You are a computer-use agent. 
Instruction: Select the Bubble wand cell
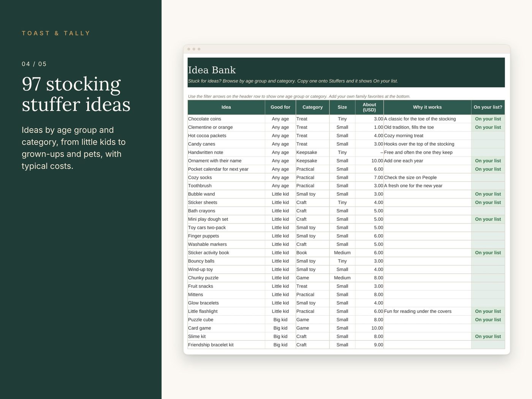click(x=226, y=194)
